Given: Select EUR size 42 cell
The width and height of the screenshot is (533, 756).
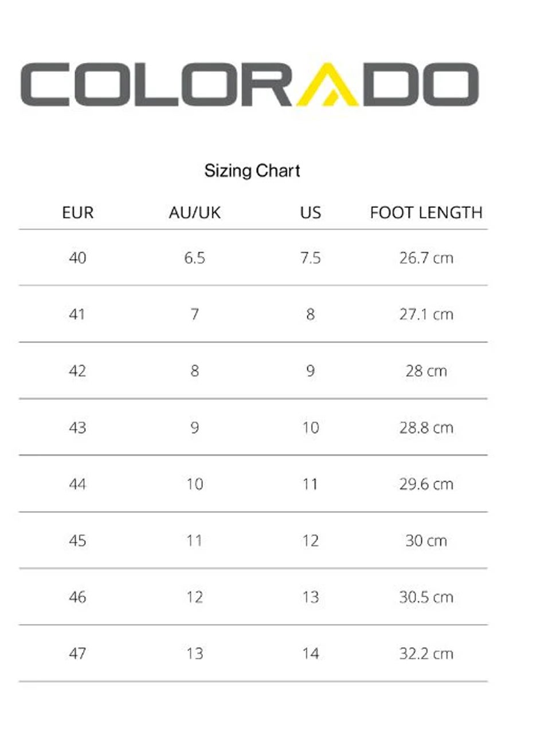Looking at the screenshot, I should pos(77,371).
